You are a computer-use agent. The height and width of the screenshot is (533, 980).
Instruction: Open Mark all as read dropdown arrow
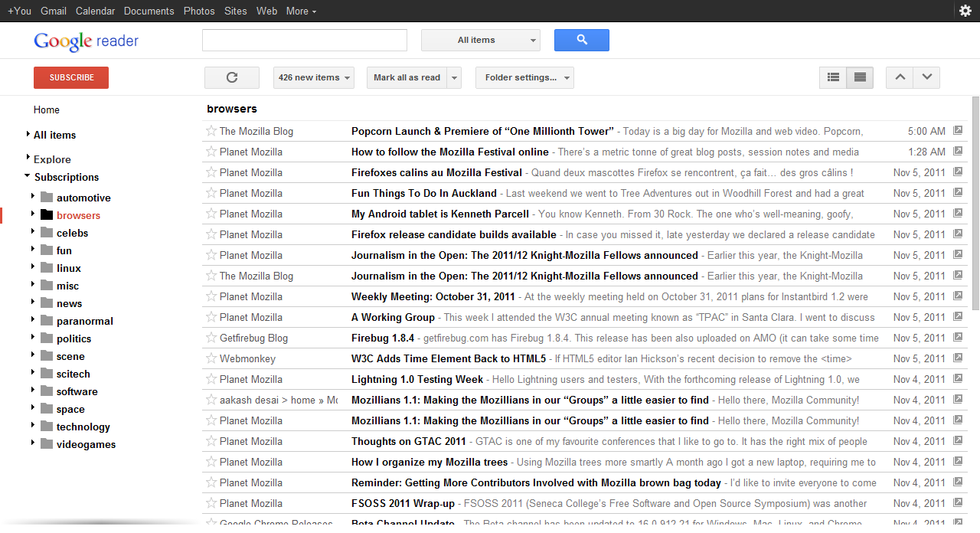455,77
